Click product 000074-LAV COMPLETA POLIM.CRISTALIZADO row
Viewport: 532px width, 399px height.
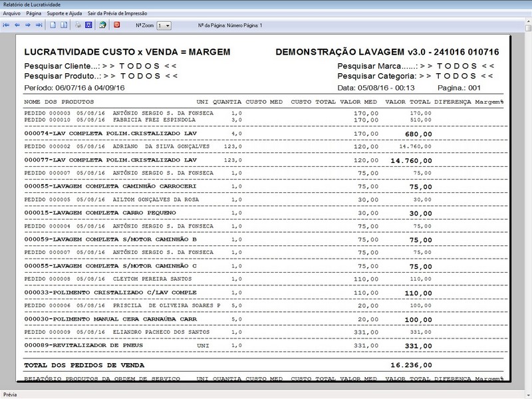(228, 134)
